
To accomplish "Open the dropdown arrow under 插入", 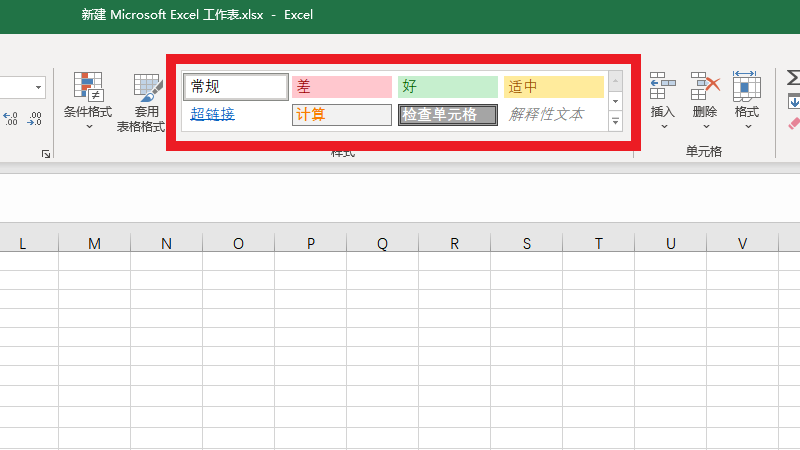I will click(x=662, y=127).
